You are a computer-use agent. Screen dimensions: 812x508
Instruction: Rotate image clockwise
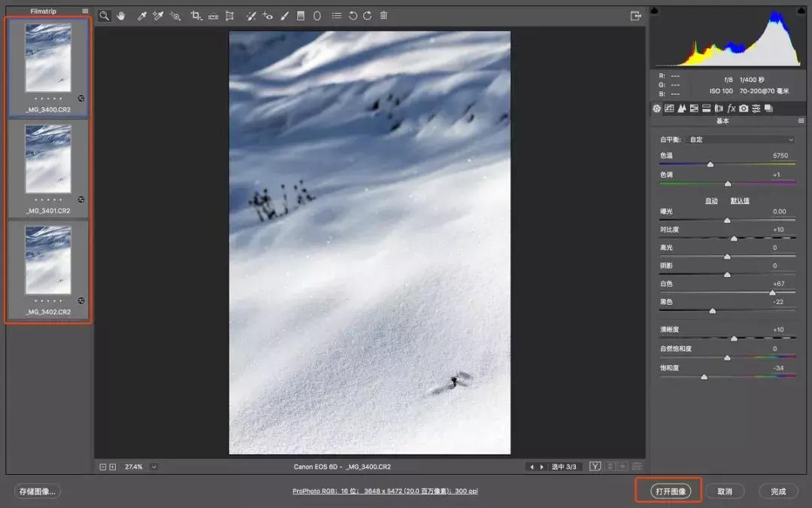(367, 16)
